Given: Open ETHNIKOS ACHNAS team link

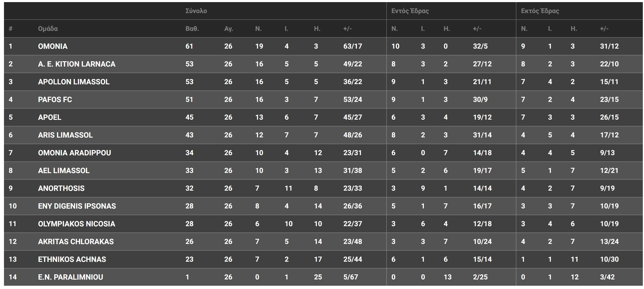Looking at the screenshot, I should point(72,259).
